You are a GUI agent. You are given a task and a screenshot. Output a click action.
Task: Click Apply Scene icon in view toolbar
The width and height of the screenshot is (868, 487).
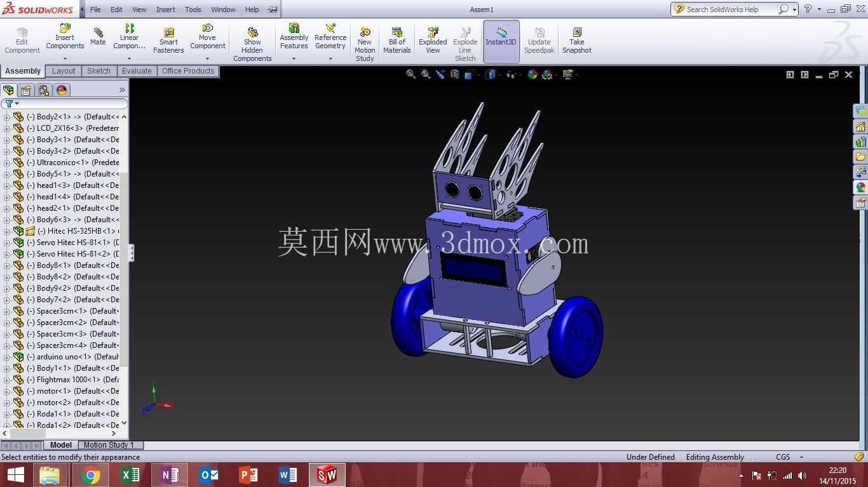(x=548, y=74)
